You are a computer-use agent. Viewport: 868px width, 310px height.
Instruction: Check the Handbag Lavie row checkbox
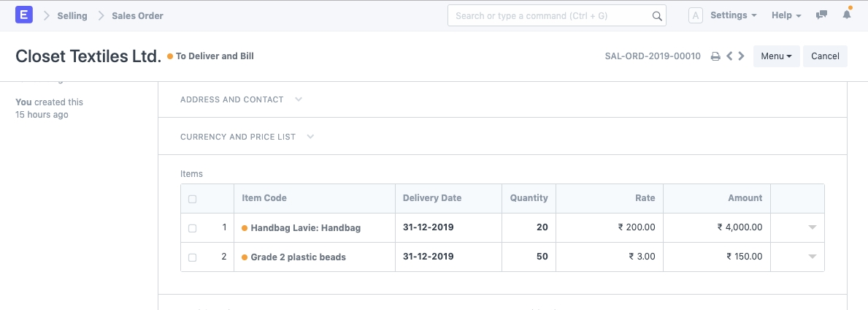click(x=192, y=228)
